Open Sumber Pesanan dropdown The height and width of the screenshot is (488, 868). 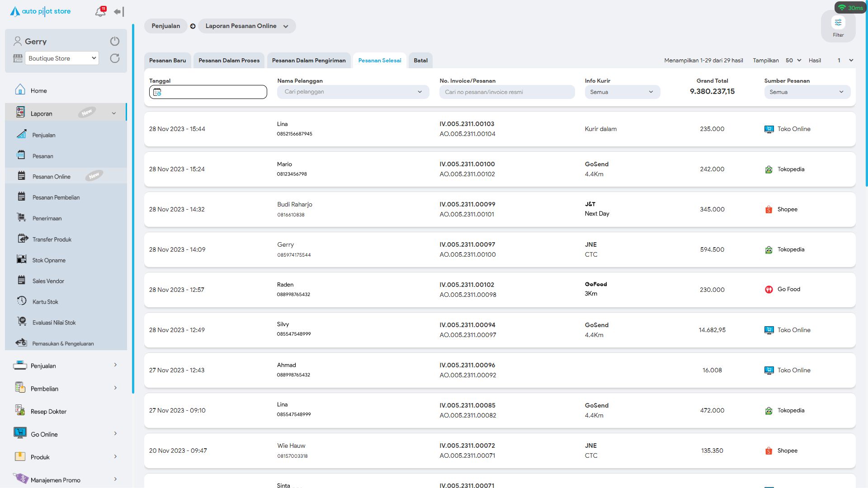[x=807, y=92]
